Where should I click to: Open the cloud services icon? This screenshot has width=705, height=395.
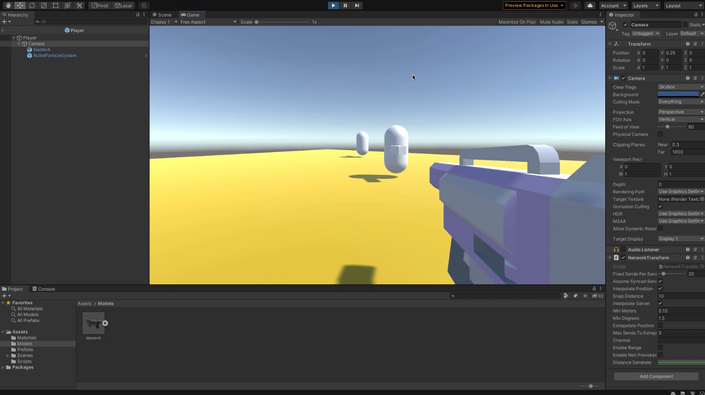point(590,5)
